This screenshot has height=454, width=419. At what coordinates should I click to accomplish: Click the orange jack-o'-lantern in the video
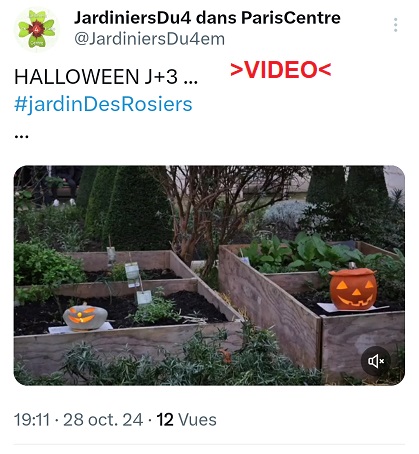tap(353, 288)
